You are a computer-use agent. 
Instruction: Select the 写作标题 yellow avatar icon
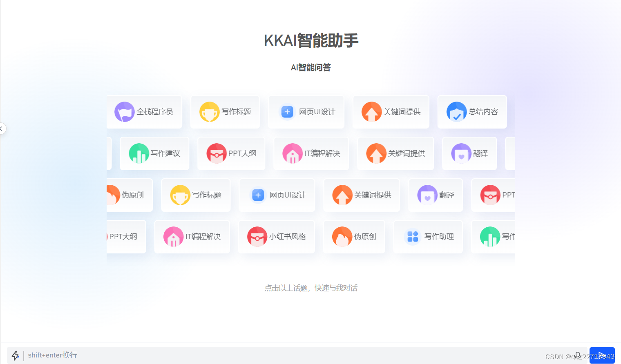click(210, 111)
